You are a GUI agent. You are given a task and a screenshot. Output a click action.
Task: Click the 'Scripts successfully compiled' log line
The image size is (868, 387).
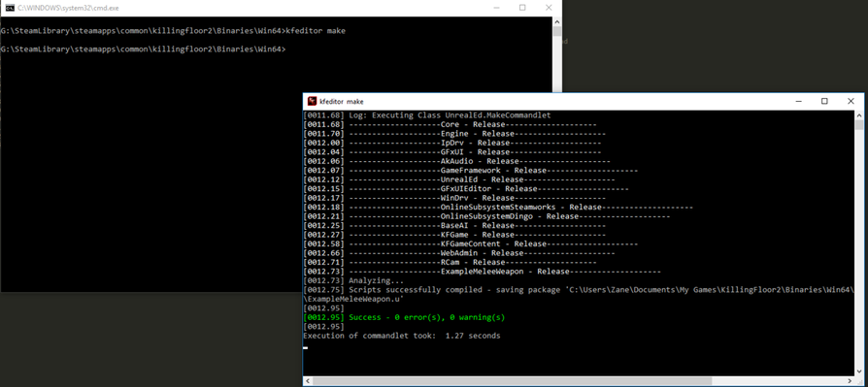tap(579, 290)
